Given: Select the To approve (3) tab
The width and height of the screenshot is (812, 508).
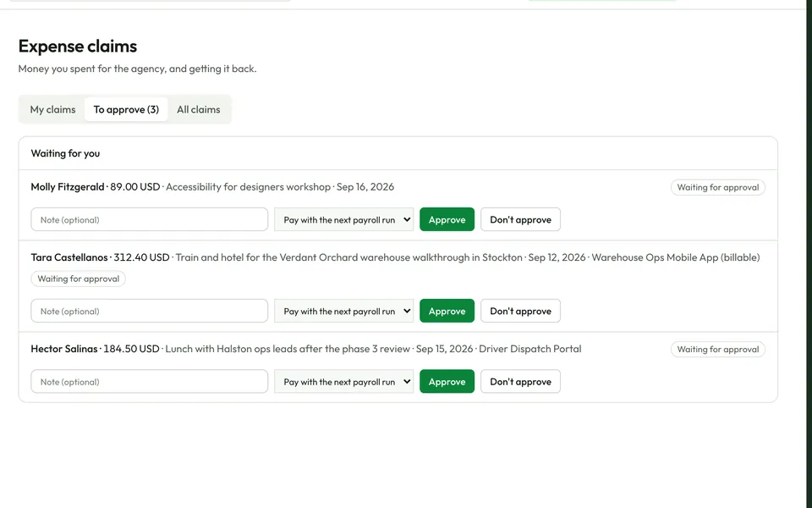Looking at the screenshot, I should click(x=126, y=109).
